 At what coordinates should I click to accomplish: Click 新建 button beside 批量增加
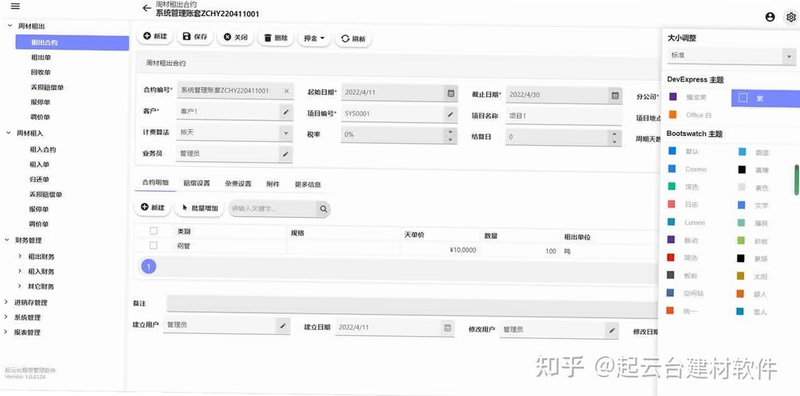(153, 207)
